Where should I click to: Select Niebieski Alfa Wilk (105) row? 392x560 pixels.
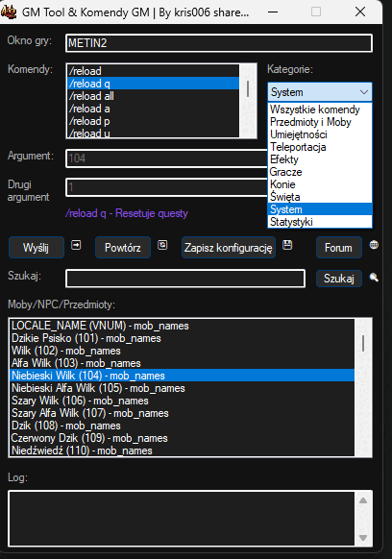(183, 388)
